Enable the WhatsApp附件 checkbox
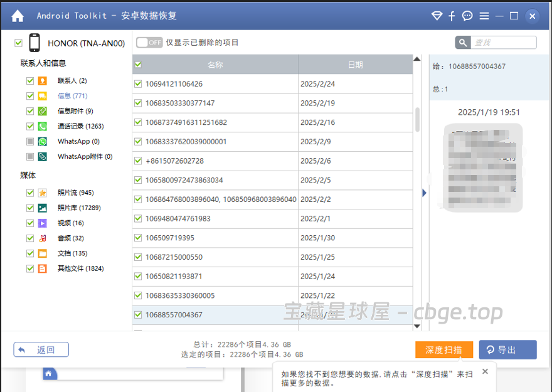This screenshot has height=392, width=552. 29,156
